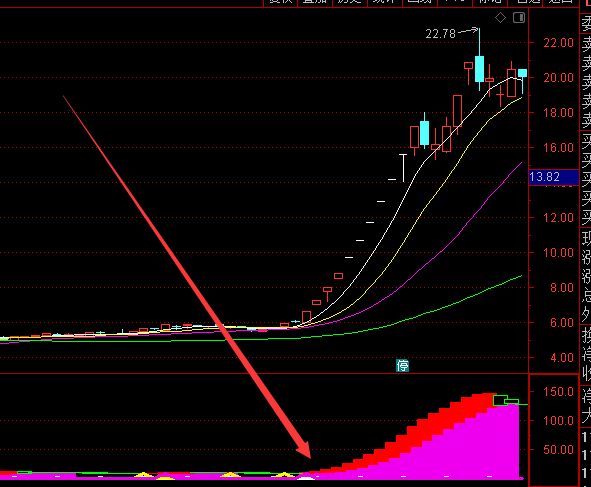Open the 历史 tab in the top bar
This screenshot has height=487, width=591.
[350, 2]
